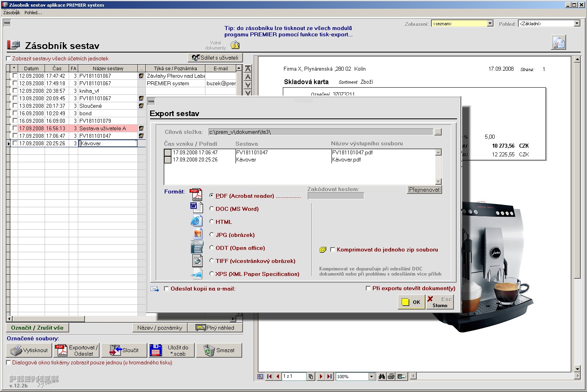The height and width of the screenshot is (392, 587).
Task: Click the find binoculars icon in preview toolbar
Action: click(x=382, y=377)
